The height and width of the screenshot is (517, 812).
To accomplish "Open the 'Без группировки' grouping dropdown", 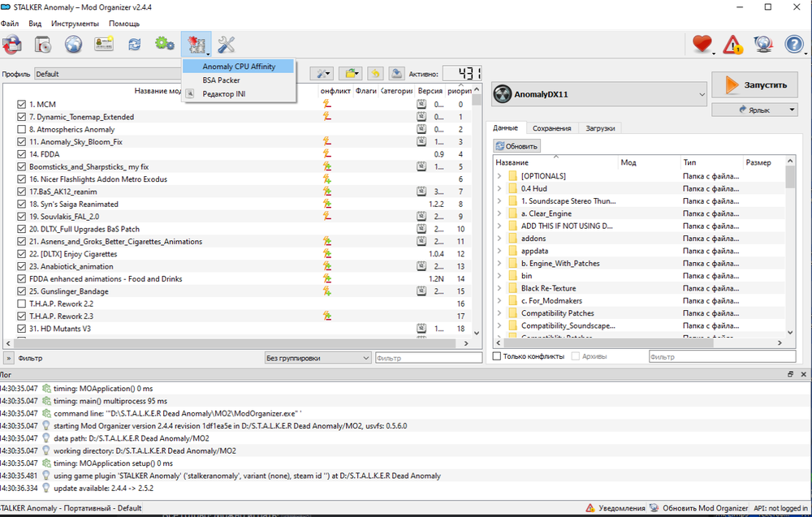I will click(x=317, y=358).
